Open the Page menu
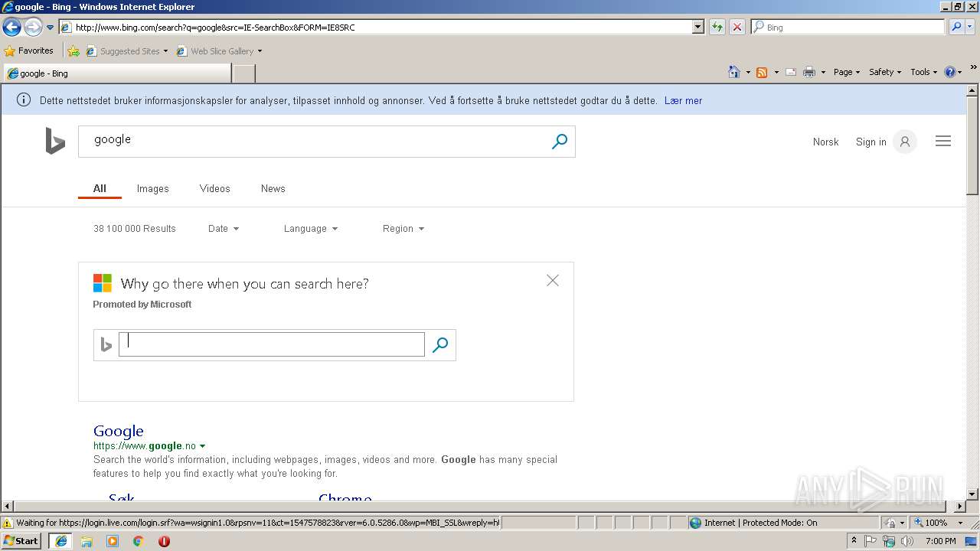The height and width of the screenshot is (551, 980). [846, 72]
